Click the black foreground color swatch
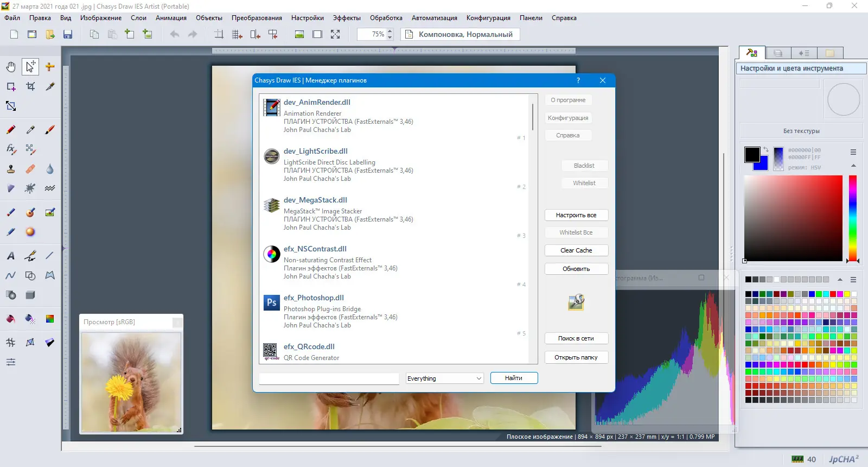 752,155
